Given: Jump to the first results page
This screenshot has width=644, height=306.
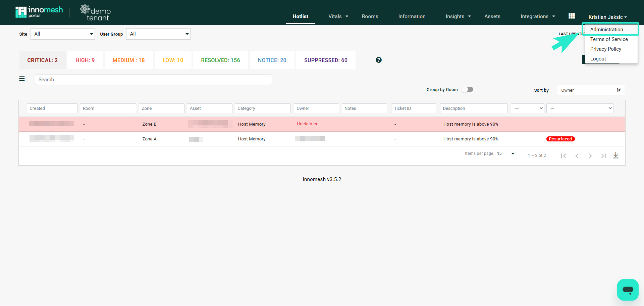Looking at the screenshot, I should 563,156.
